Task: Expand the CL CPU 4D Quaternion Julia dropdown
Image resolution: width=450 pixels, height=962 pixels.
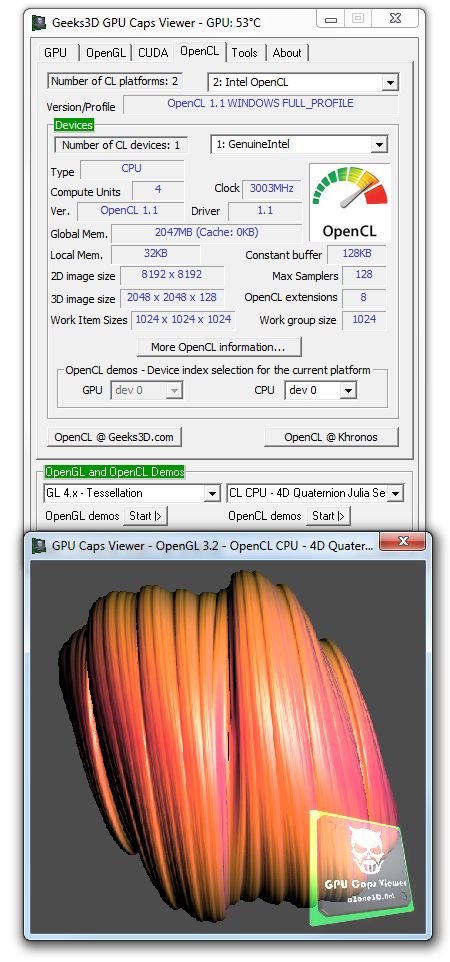Action: point(395,493)
